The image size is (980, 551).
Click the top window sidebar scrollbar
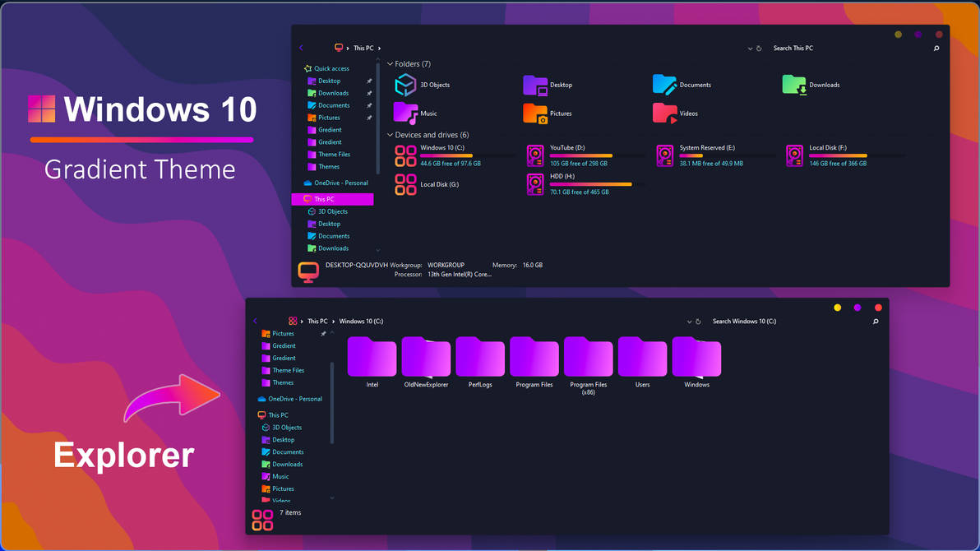(377, 117)
